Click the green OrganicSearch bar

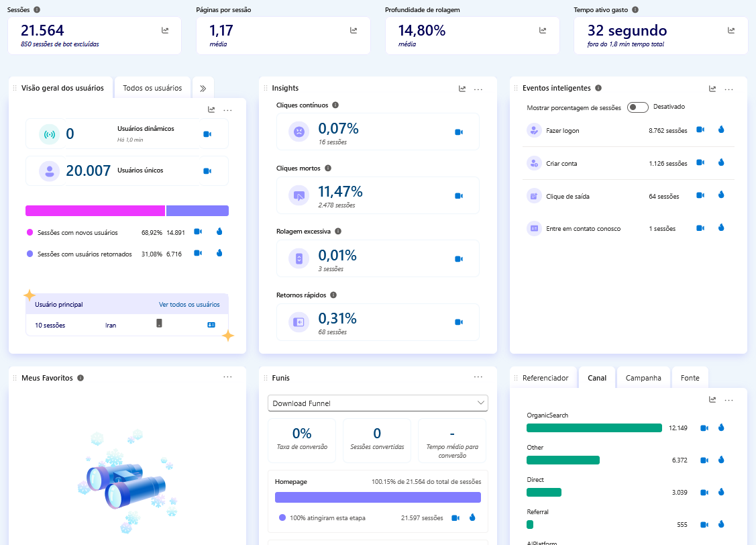(594, 428)
